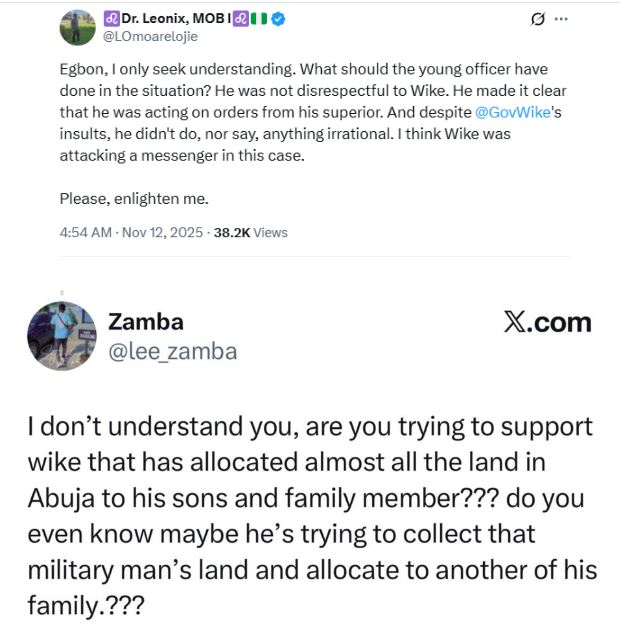Click the Leo emoji before Dr. Leonix
Screen dimensions: 620x630
[x=111, y=18]
